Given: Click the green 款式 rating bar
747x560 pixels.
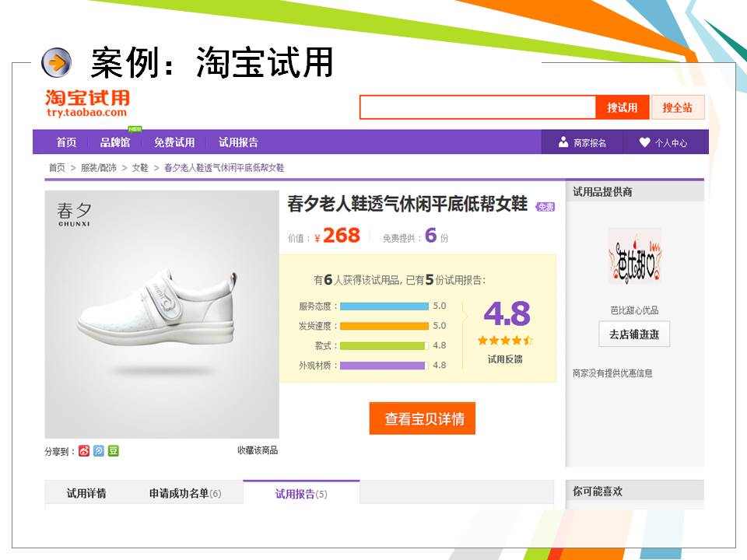Looking at the screenshot, I should 384,345.
